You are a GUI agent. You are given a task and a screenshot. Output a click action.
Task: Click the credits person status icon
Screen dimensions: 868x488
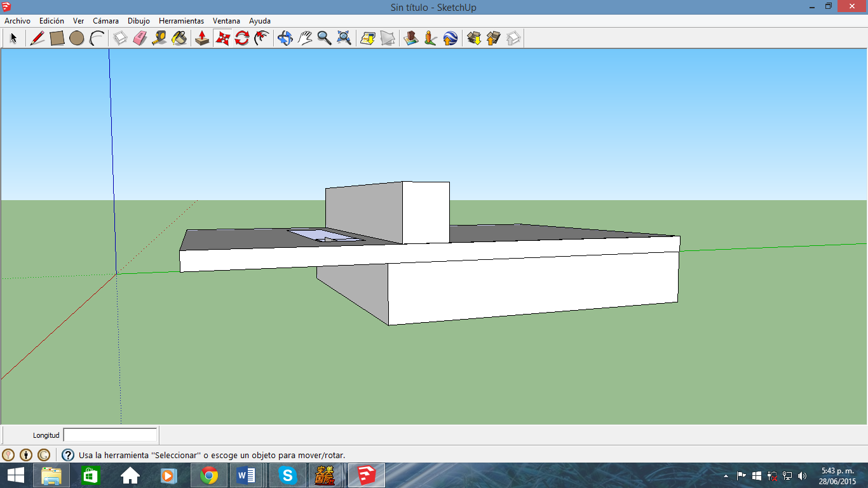click(x=26, y=455)
